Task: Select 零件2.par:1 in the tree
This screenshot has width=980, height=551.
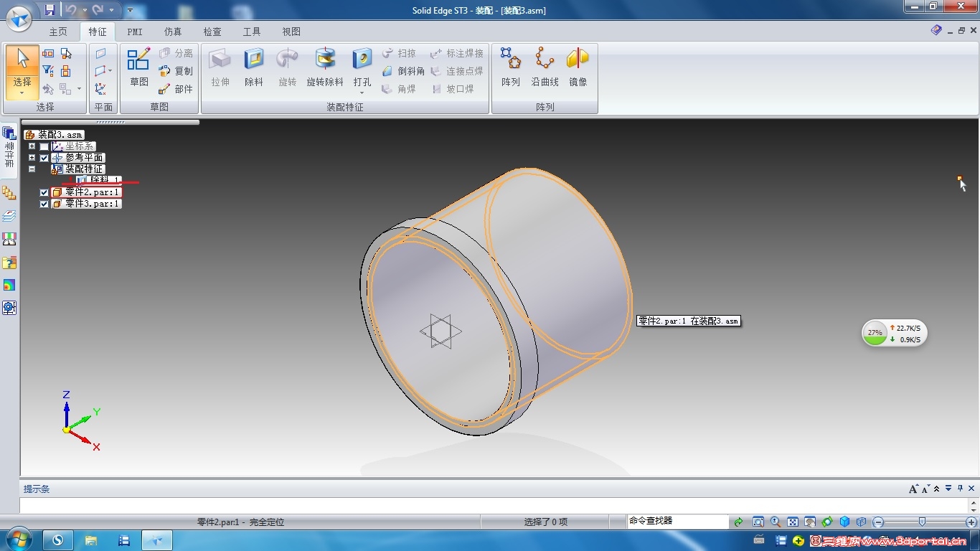Action: click(86, 192)
